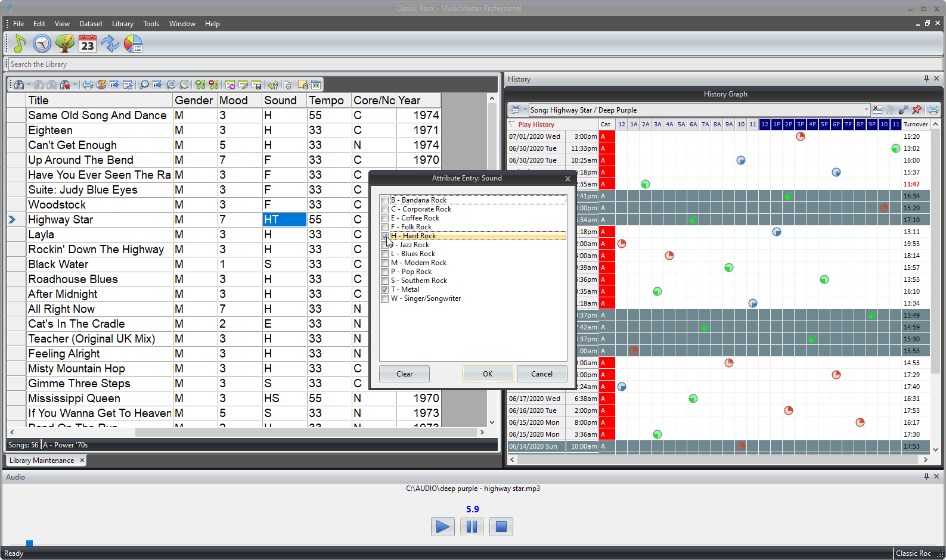The width and height of the screenshot is (946, 560).
Task: Expand the Play History filter triangle
Action: tap(512, 125)
